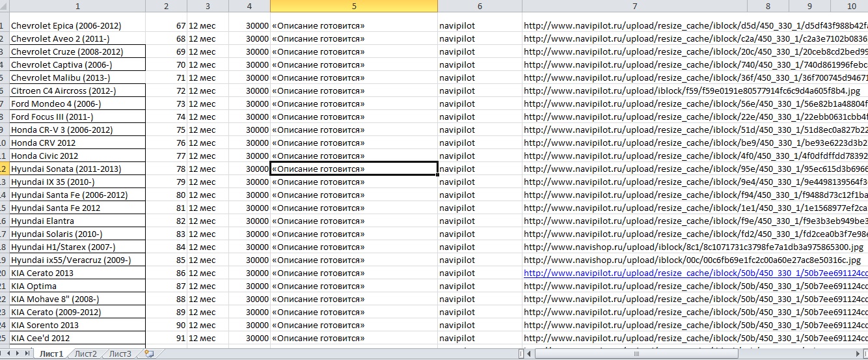This screenshot has height=360, width=868.
Task: Select the Hyundai Santa Fe 2012 cell
Action: (77, 208)
